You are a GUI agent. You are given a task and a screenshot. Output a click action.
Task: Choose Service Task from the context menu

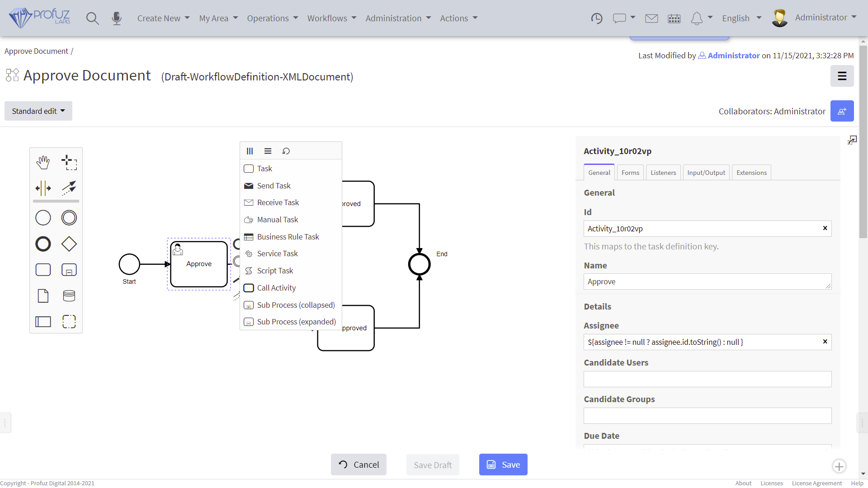coord(277,253)
